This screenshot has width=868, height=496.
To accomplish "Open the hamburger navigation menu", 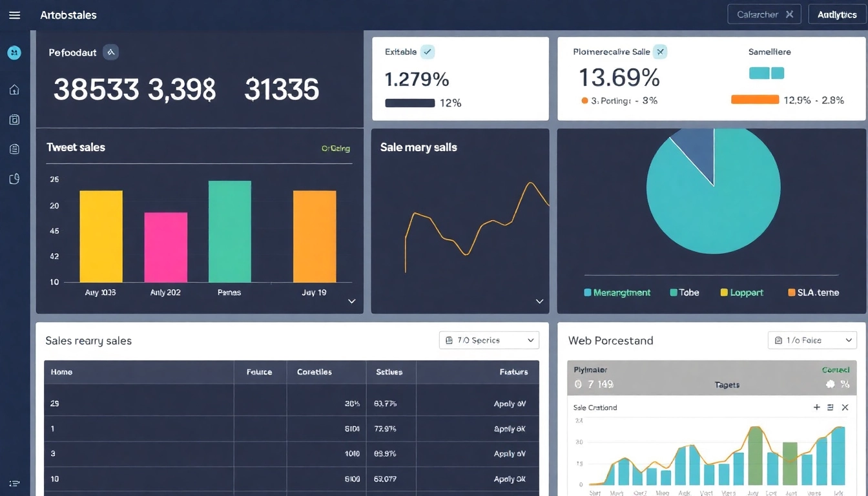I will point(14,14).
